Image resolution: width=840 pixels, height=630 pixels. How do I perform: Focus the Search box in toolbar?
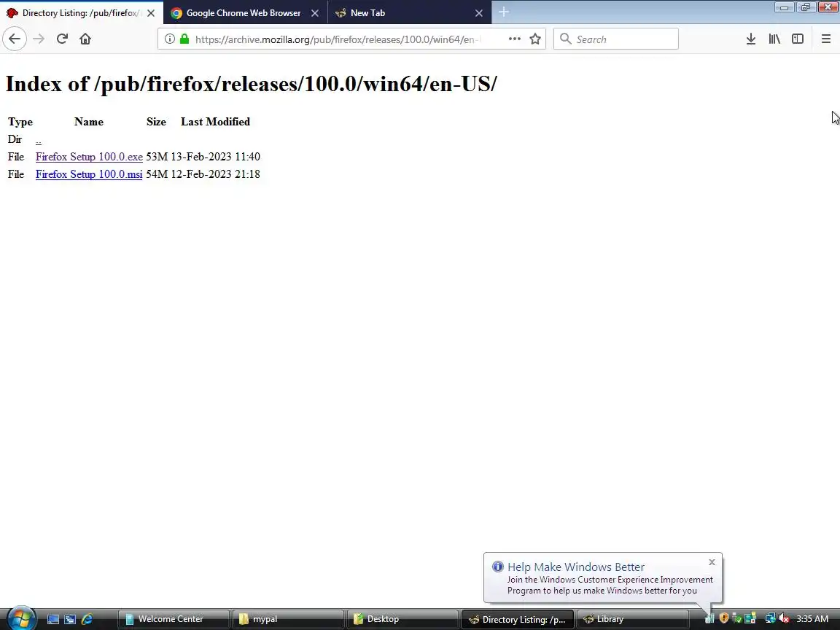[616, 39]
